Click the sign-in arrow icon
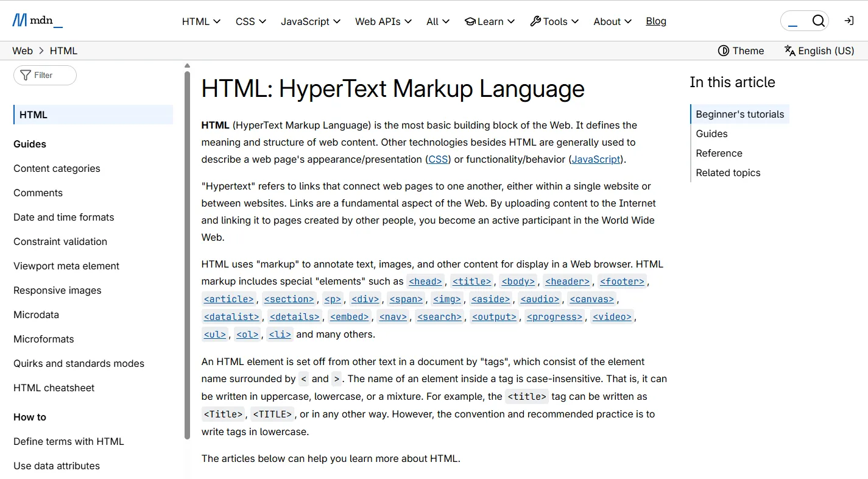 (x=849, y=21)
